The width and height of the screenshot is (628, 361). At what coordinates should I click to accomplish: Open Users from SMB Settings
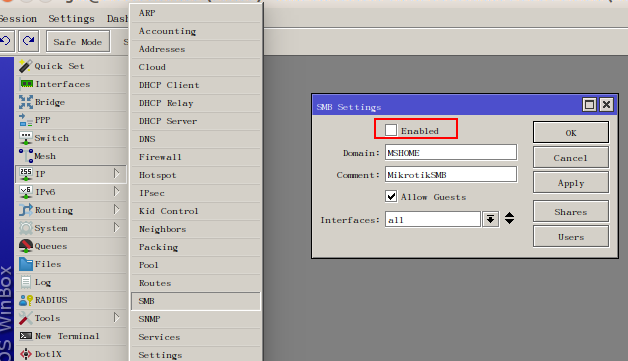571,236
